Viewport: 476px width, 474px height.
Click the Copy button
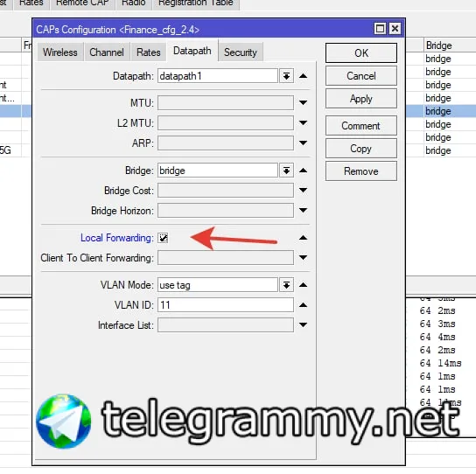(361, 149)
